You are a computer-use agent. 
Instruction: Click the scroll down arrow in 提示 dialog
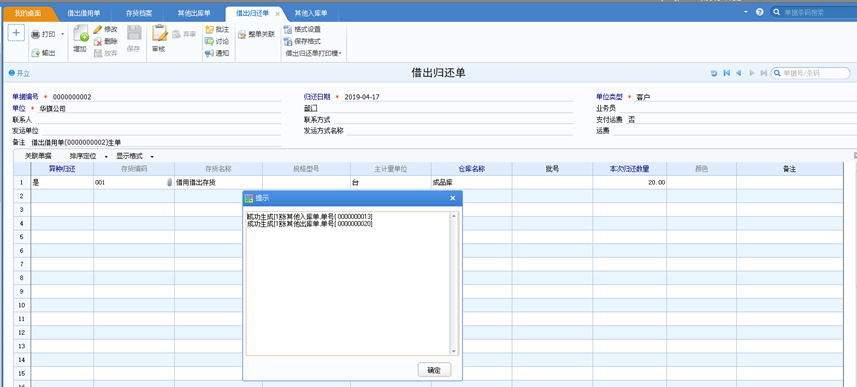pyautogui.click(x=453, y=351)
